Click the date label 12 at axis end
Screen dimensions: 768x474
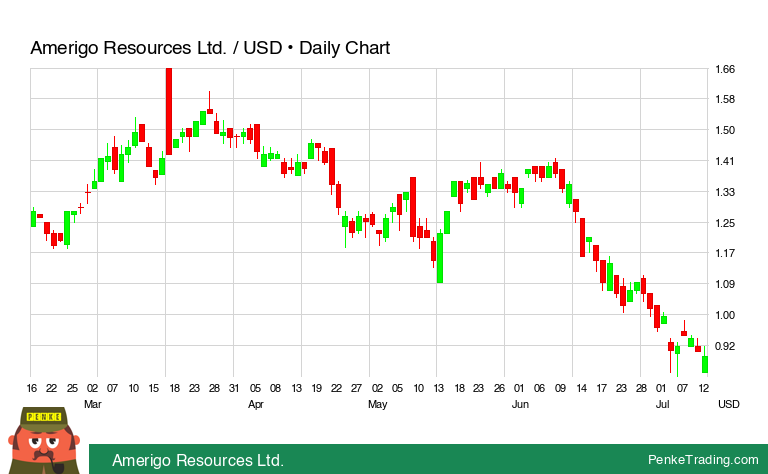point(704,388)
